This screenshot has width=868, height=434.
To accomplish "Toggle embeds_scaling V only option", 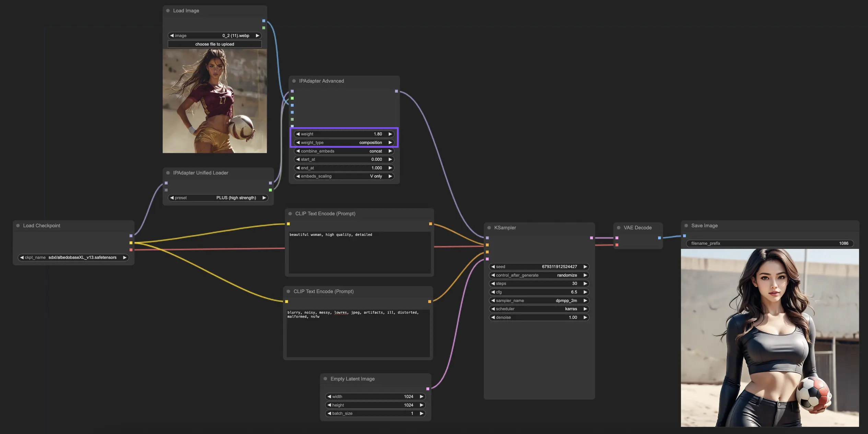I will coord(344,177).
